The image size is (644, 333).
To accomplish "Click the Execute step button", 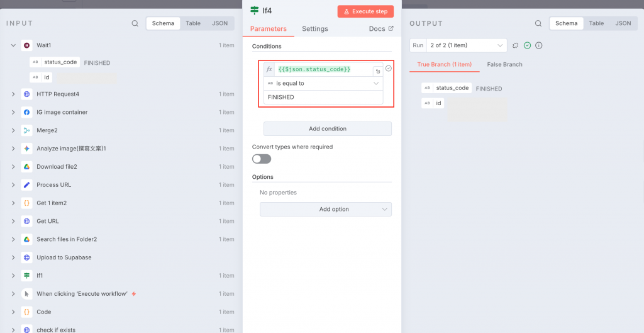I will 365,11.
